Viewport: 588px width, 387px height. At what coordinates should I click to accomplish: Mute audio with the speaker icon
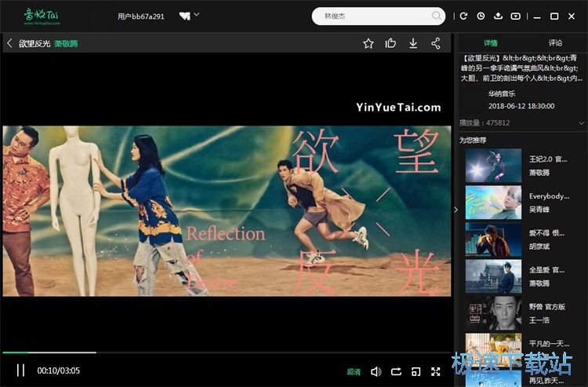[x=376, y=371]
